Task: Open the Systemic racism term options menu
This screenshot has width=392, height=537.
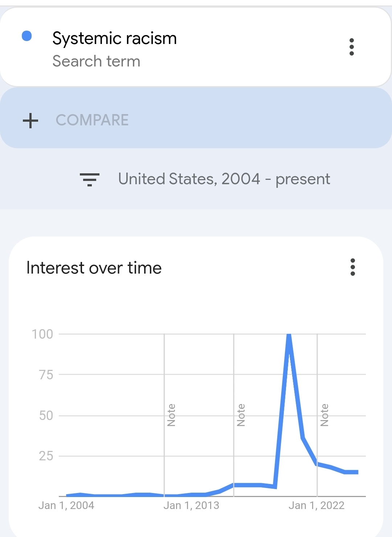Action: pyautogui.click(x=351, y=47)
